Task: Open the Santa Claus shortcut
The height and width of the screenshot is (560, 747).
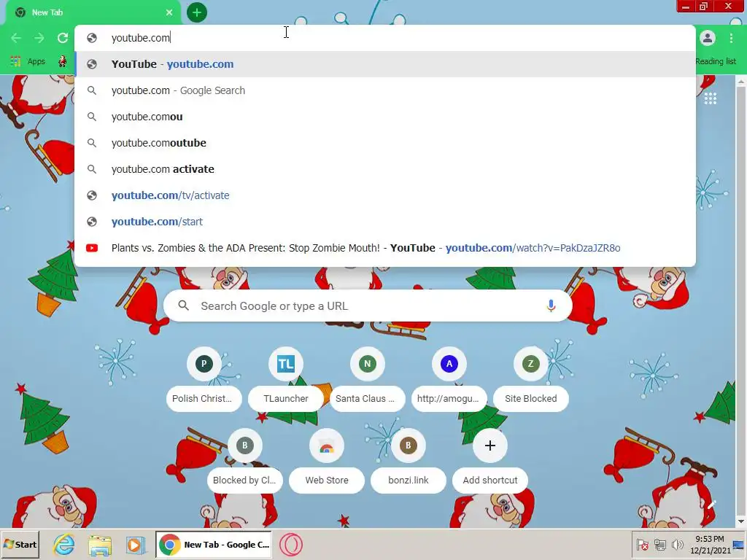Action: pos(368,379)
